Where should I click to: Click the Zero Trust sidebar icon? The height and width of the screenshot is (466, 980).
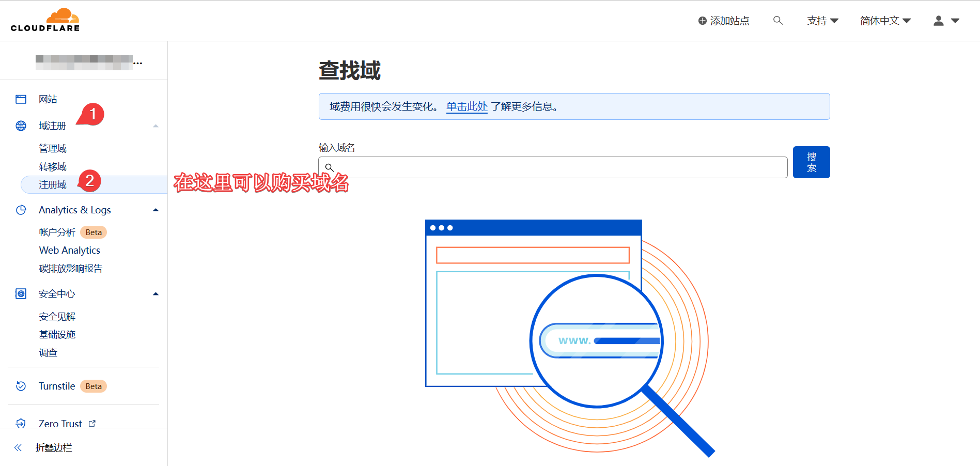(21, 424)
